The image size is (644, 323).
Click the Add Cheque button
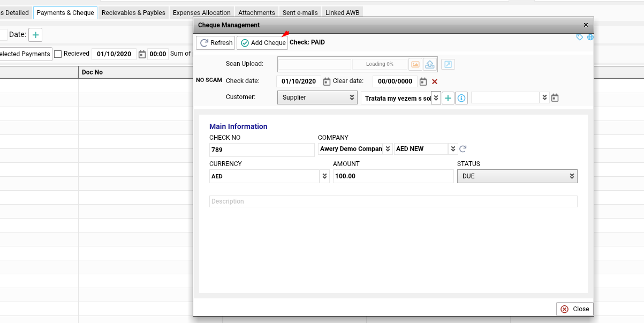pyautogui.click(x=262, y=43)
